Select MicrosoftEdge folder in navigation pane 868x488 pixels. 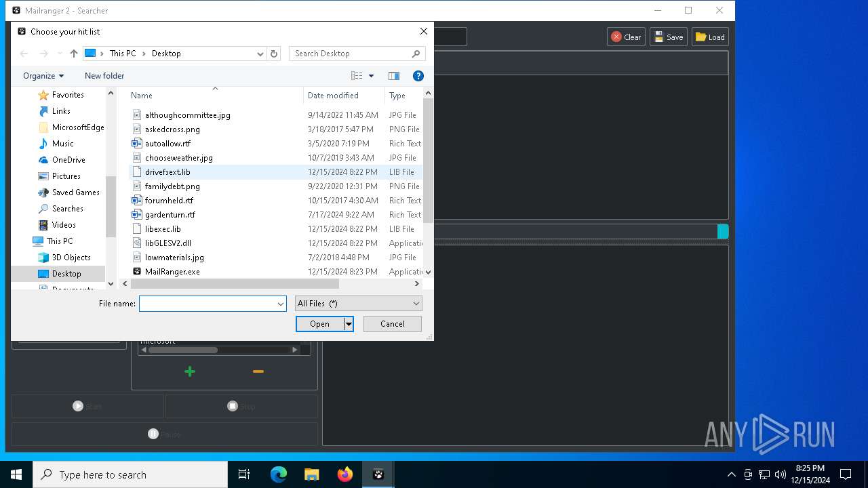[x=78, y=127]
